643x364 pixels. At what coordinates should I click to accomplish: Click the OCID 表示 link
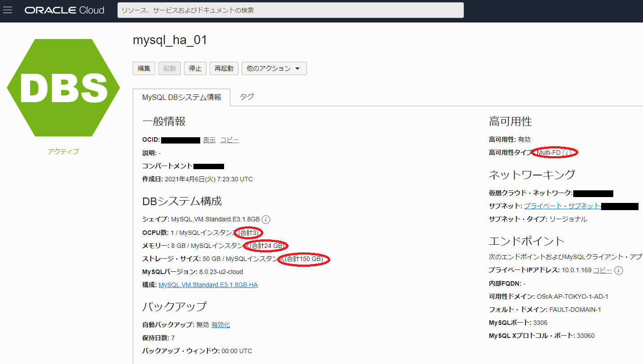click(209, 140)
